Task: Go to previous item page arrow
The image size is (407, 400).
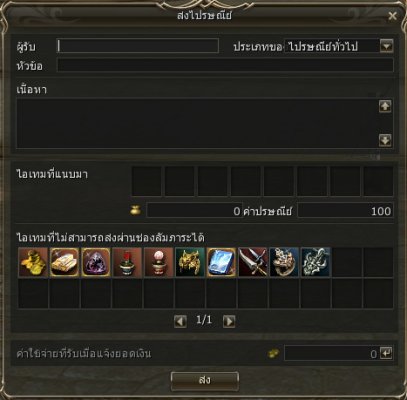Action: click(180, 322)
